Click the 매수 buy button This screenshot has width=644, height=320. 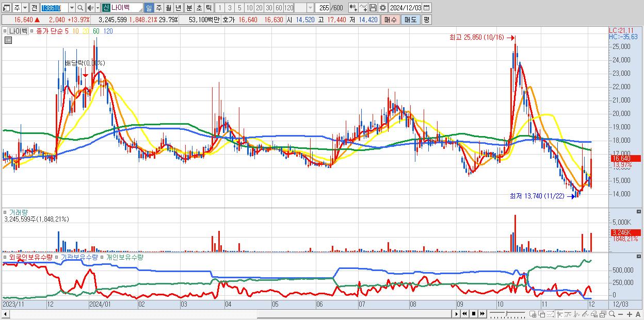point(390,20)
